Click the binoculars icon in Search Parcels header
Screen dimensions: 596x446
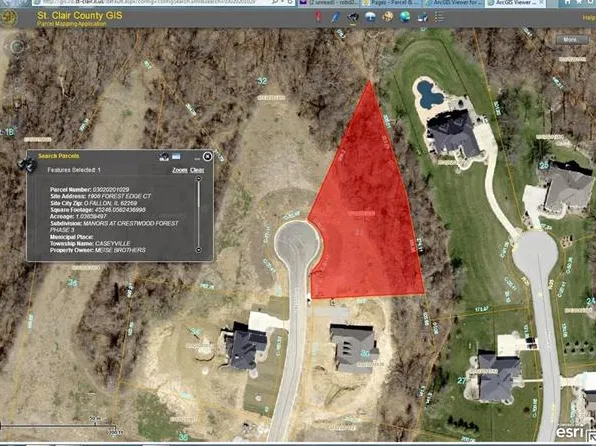pos(164,157)
